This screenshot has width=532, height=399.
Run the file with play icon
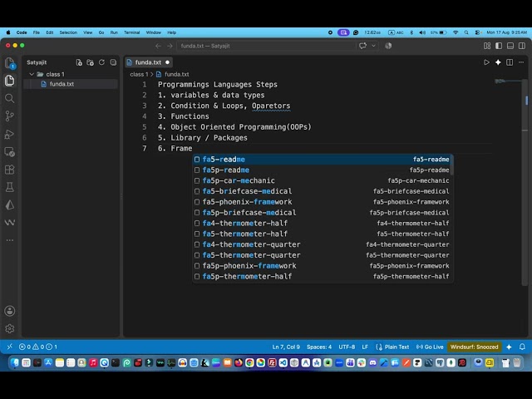click(486, 62)
